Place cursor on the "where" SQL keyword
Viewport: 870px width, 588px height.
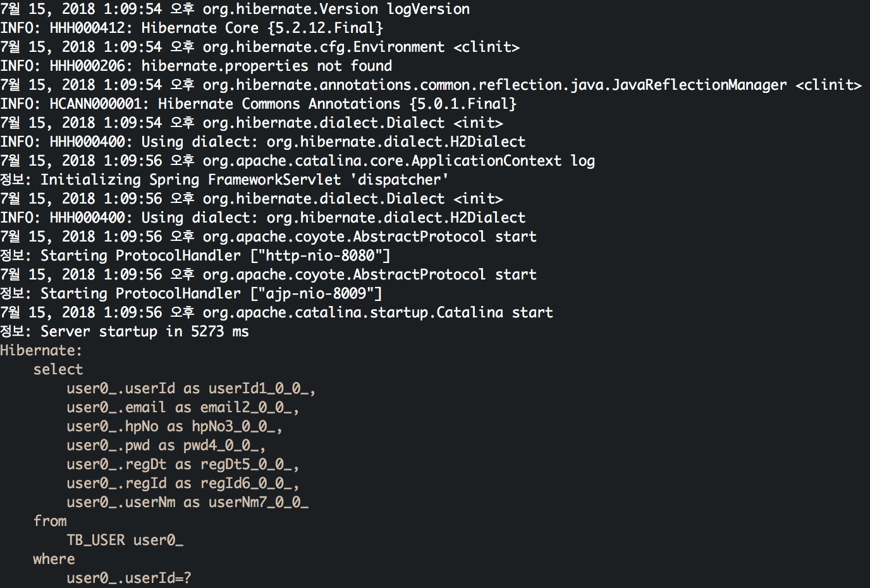coord(54,560)
